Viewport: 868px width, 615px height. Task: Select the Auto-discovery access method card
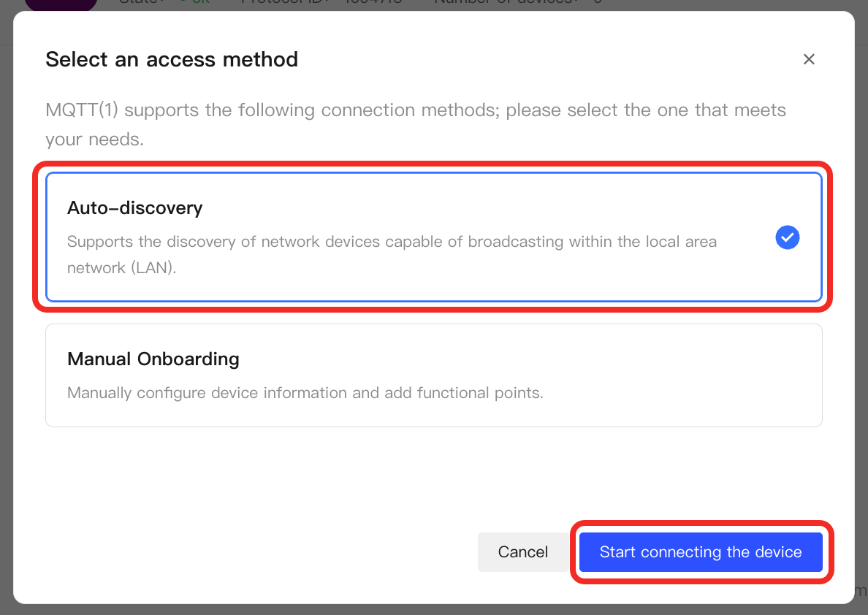tap(433, 237)
